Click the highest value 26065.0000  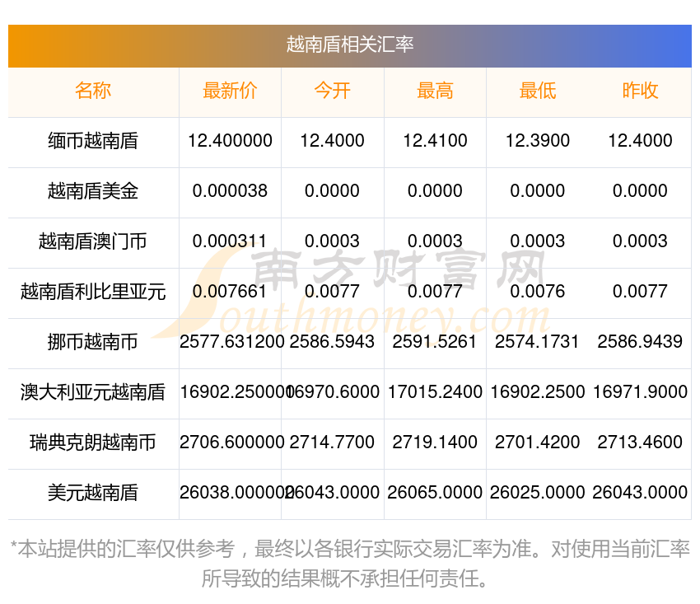coord(435,493)
